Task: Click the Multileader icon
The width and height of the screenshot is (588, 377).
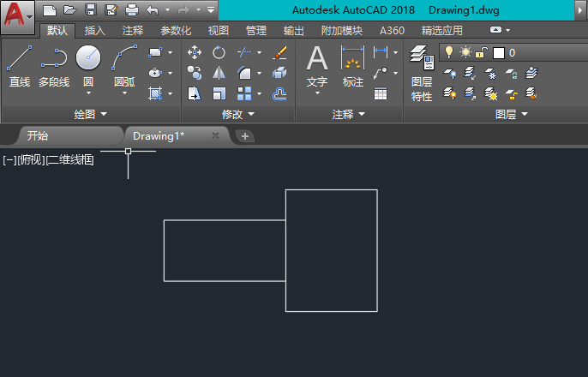Action: click(x=381, y=73)
